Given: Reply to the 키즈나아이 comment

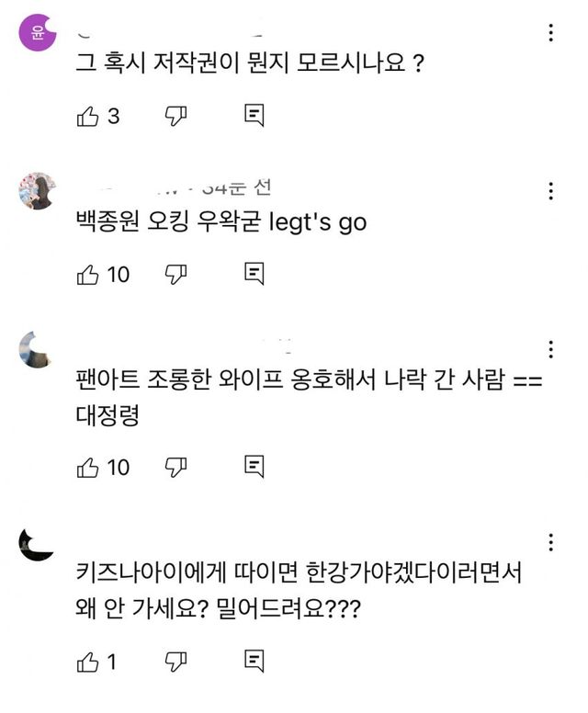Looking at the screenshot, I should click(x=255, y=662).
